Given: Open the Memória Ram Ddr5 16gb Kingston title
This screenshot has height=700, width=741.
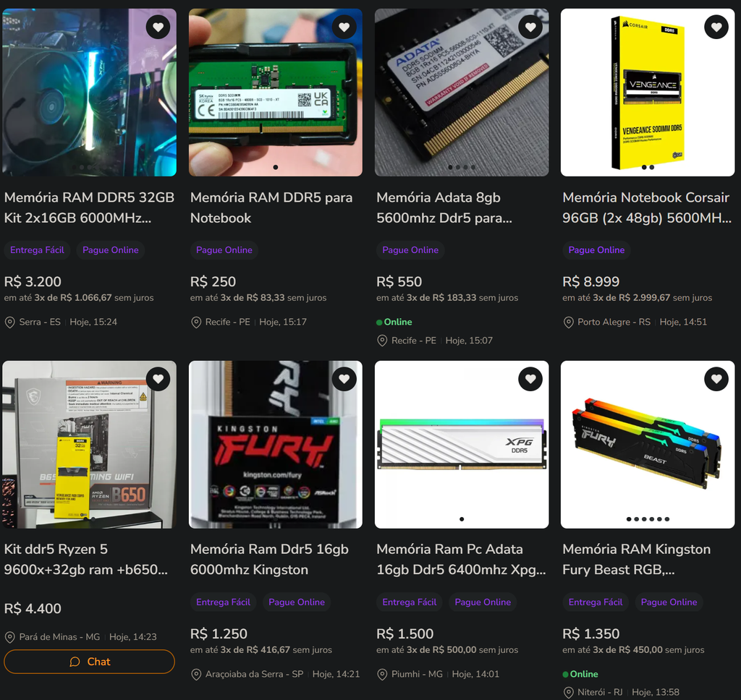Looking at the screenshot, I should 269,559.
